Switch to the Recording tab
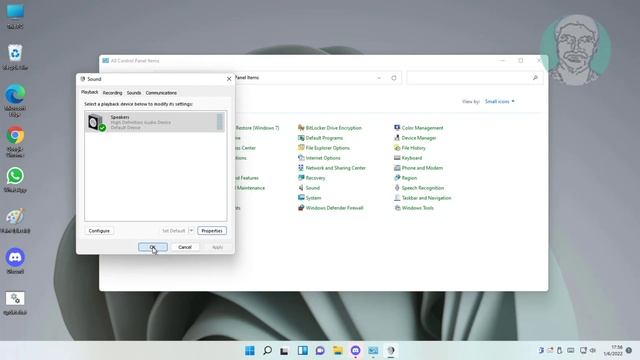 [x=112, y=93]
